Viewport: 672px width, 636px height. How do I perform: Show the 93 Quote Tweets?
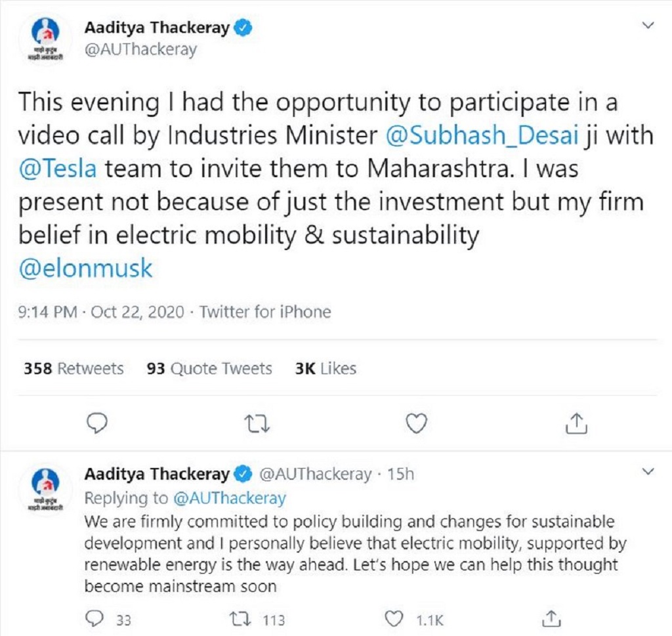click(209, 369)
